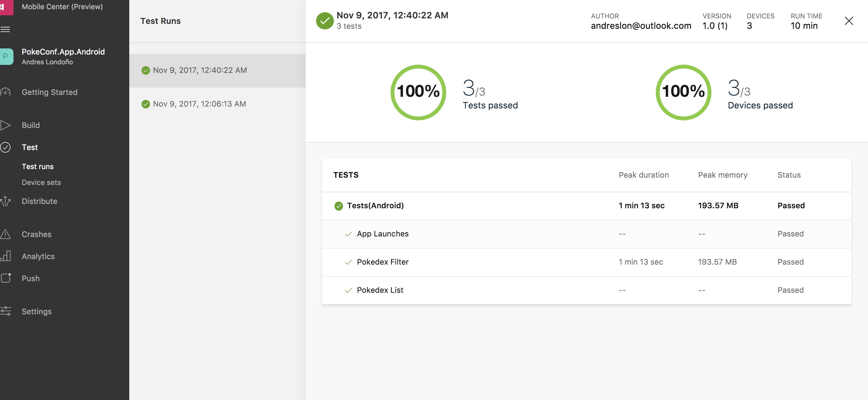Click Tests passed 100% progress ring
Screen dimensions: 868x400
click(418, 92)
